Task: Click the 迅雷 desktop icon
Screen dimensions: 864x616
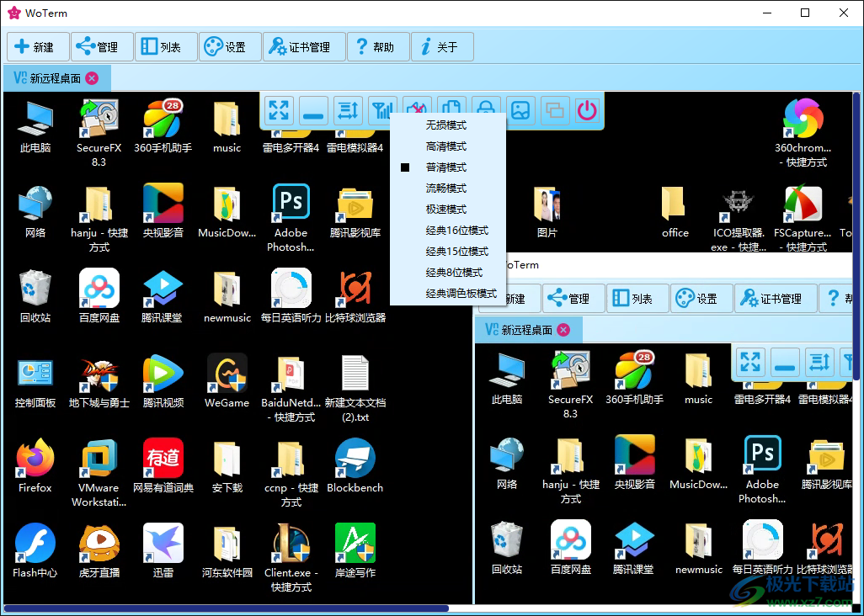Action: 163,551
